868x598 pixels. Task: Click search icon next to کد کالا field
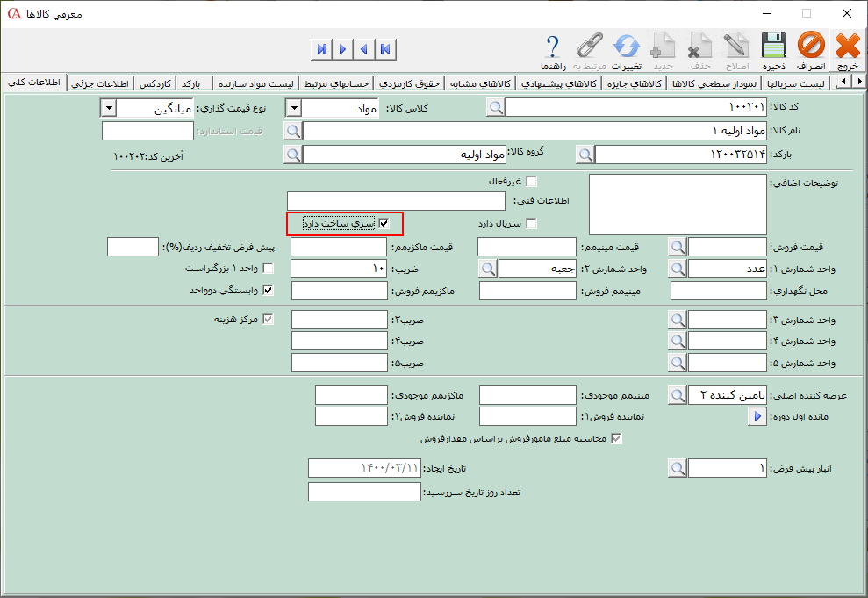tap(496, 107)
